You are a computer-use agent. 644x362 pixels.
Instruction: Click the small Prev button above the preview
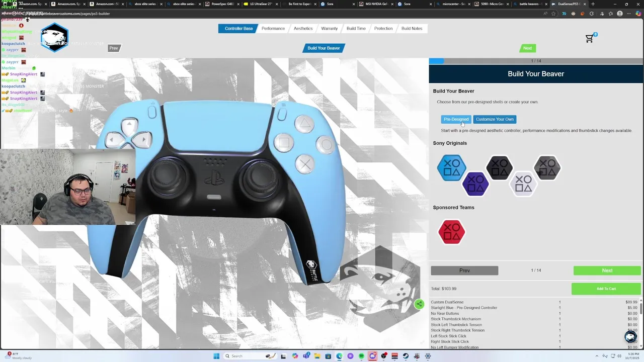[114, 48]
